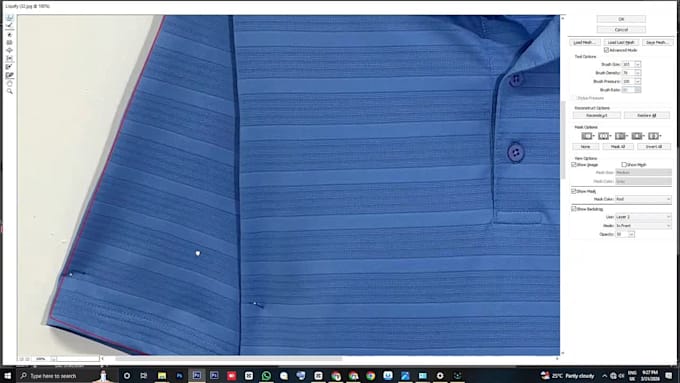Select the Freeze Mask tool
The height and width of the screenshot is (383, 680).
(x=10, y=66)
